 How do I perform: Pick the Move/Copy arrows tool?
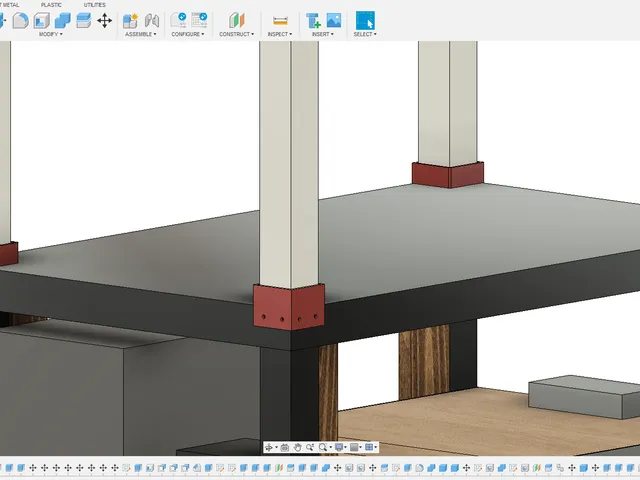(104, 20)
